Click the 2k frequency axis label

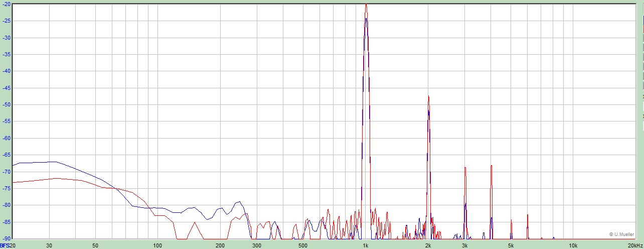click(428, 245)
